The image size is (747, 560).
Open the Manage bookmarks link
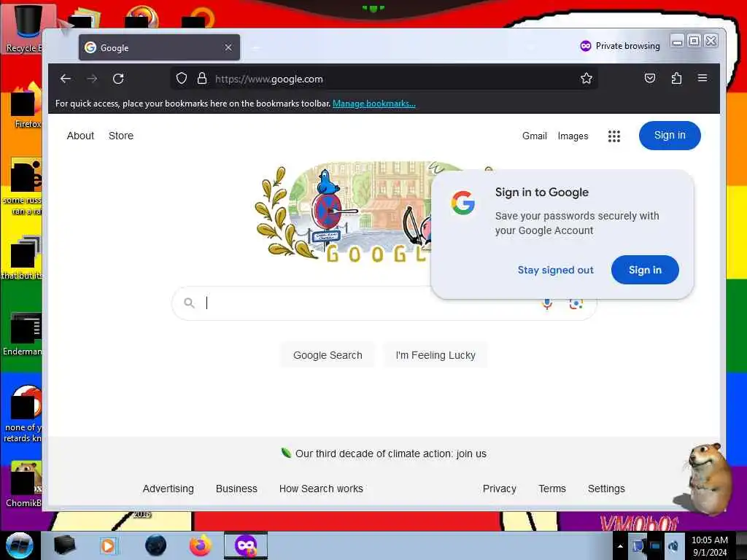coord(374,104)
